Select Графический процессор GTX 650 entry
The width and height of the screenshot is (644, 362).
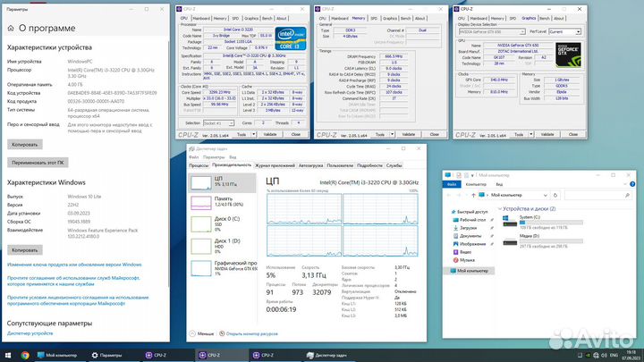pyautogui.click(x=222, y=268)
